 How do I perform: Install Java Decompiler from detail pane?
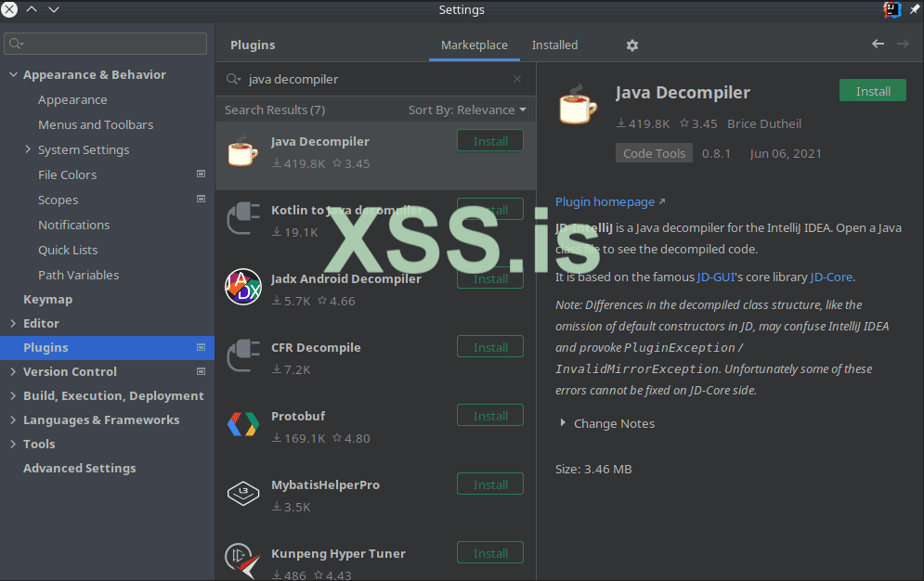pyautogui.click(x=873, y=91)
